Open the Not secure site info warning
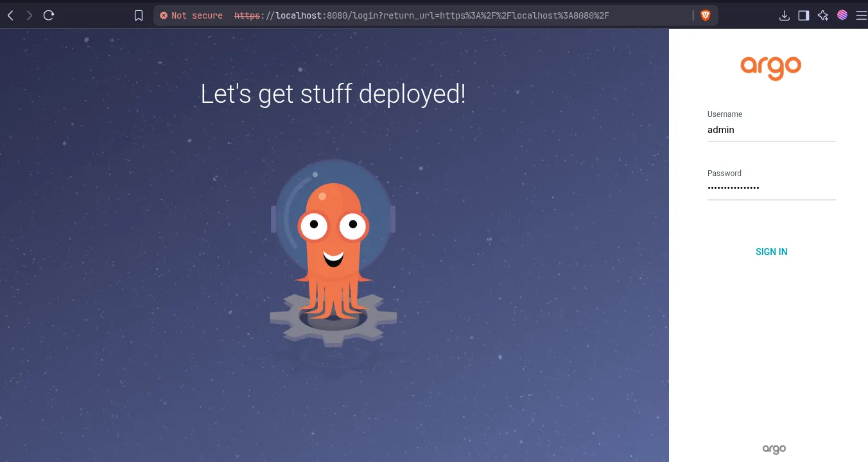 (x=191, y=15)
